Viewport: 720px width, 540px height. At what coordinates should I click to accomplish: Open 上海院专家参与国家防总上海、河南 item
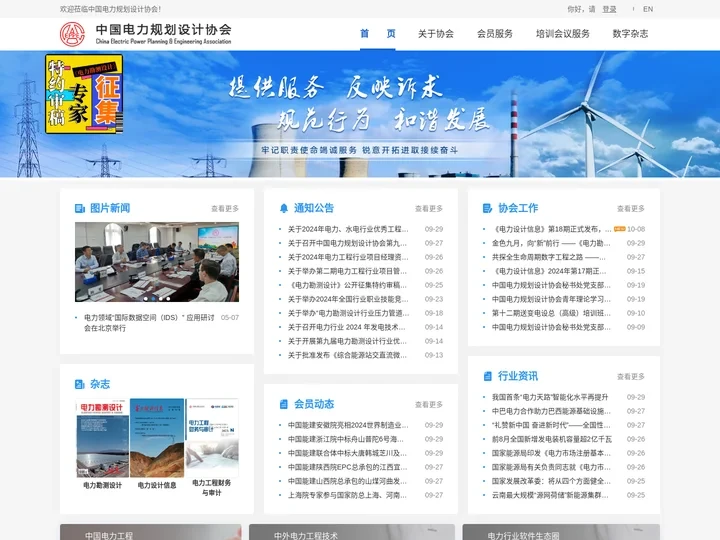click(347, 495)
